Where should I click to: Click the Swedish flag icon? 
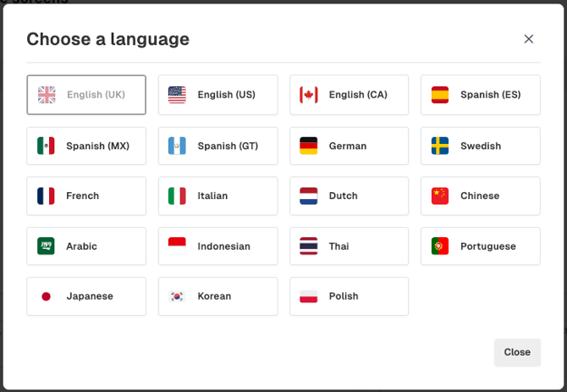point(440,146)
